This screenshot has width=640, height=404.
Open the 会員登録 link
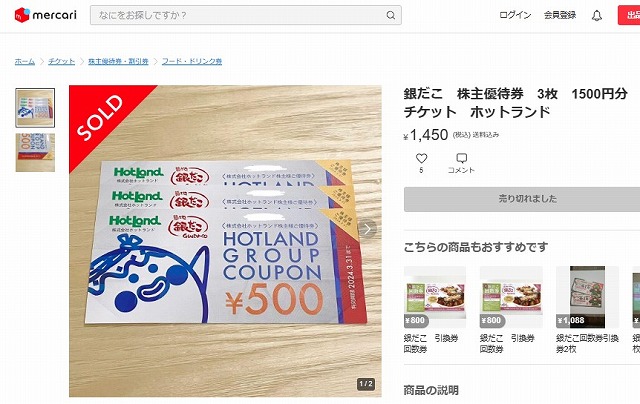point(560,15)
